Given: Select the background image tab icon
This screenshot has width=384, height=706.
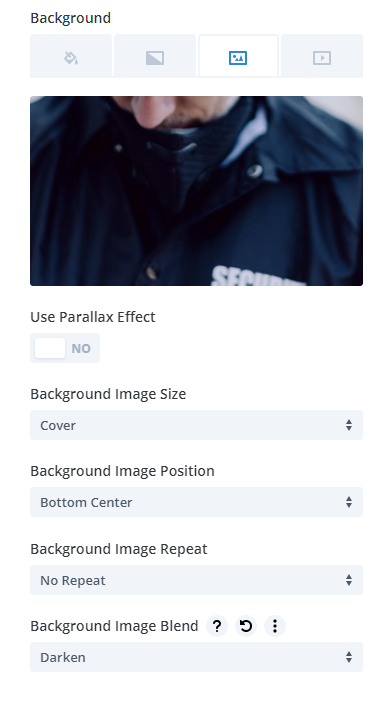Looking at the screenshot, I should pyautogui.click(x=238, y=57).
